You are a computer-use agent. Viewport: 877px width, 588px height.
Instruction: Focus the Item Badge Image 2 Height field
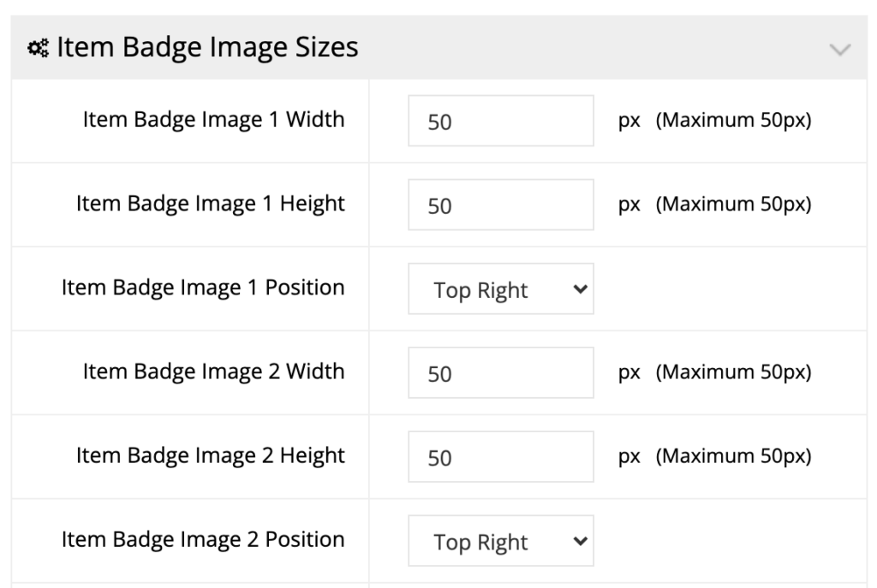pyautogui.click(x=500, y=457)
